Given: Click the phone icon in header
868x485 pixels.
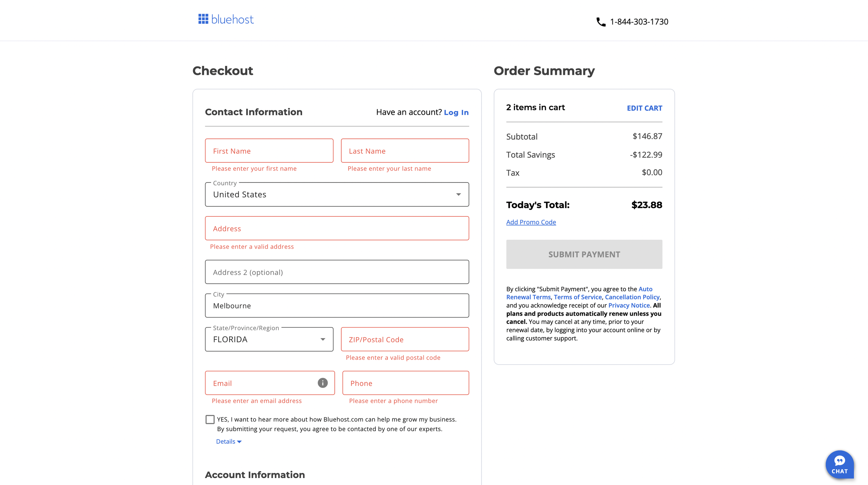Looking at the screenshot, I should point(601,22).
